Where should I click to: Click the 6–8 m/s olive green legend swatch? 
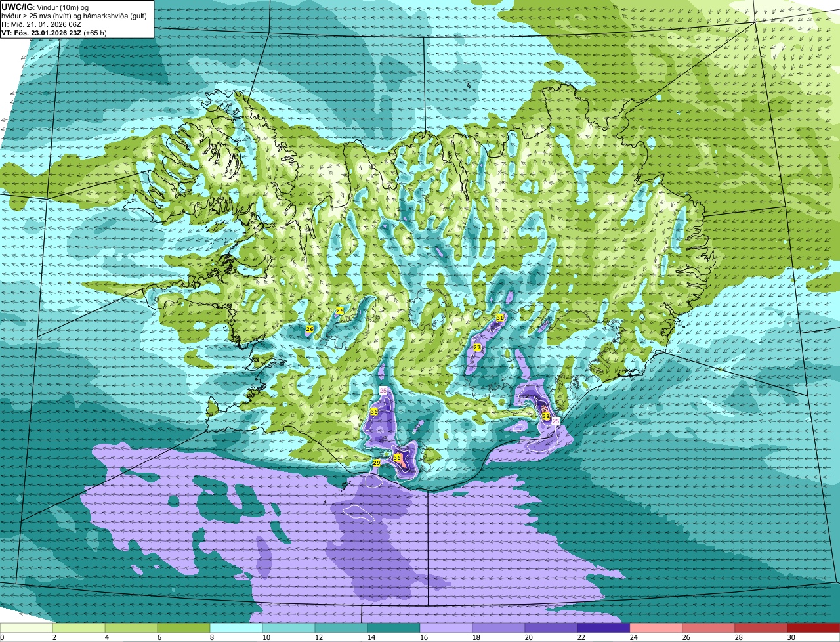coord(184,628)
